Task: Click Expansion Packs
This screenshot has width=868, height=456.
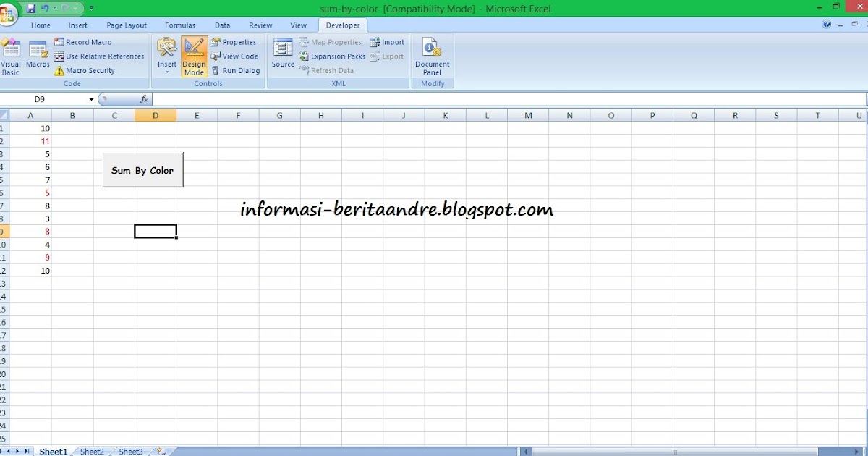Action: coord(332,56)
